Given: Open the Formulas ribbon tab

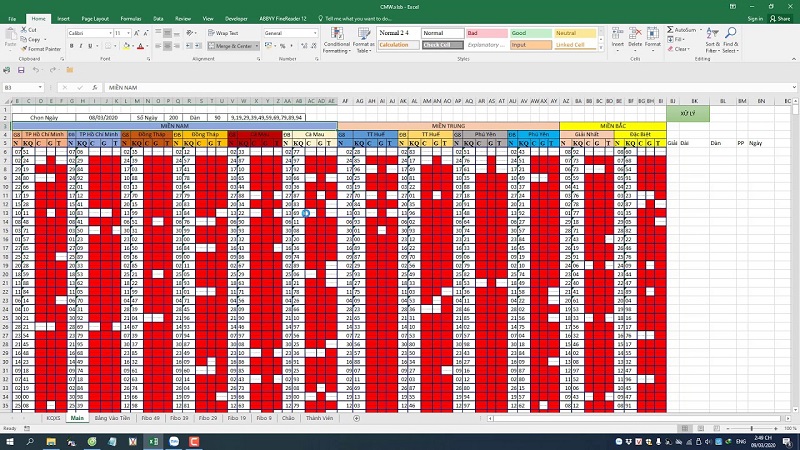Looking at the screenshot, I should (131, 19).
